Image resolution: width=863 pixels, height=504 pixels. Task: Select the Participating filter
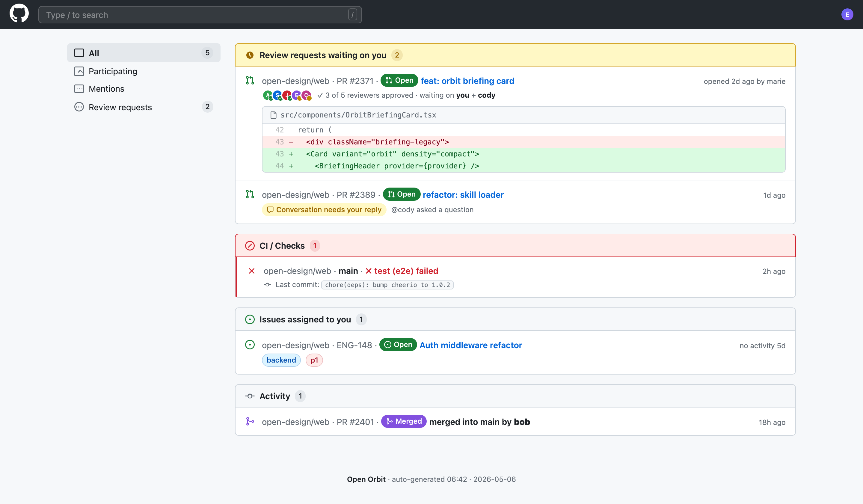(144, 71)
